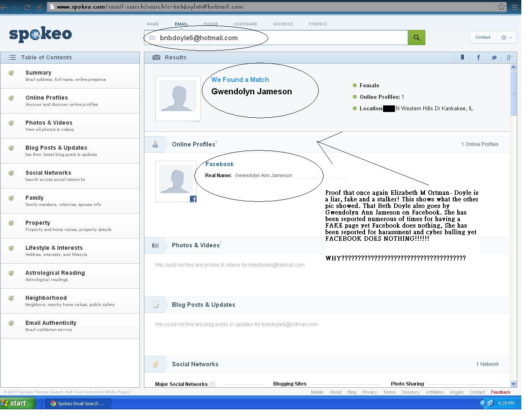Image resolution: width=525 pixels, height=420 pixels.
Task: Open Family in Table of Contents
Action: (x=70, y=201)
